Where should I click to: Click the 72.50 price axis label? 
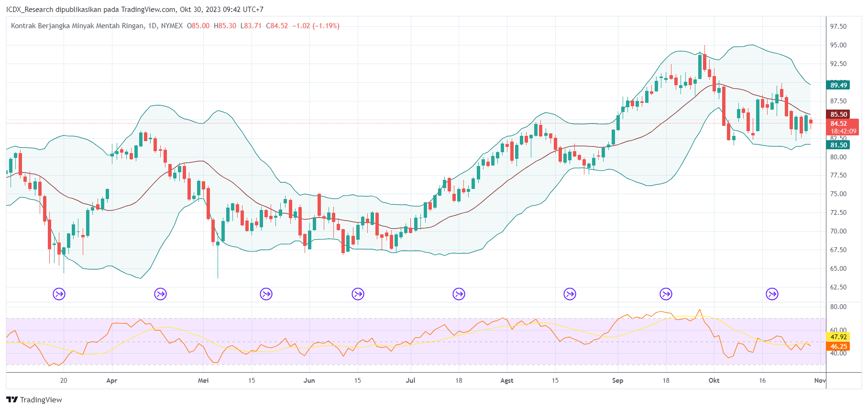click(x=838, y=212)
